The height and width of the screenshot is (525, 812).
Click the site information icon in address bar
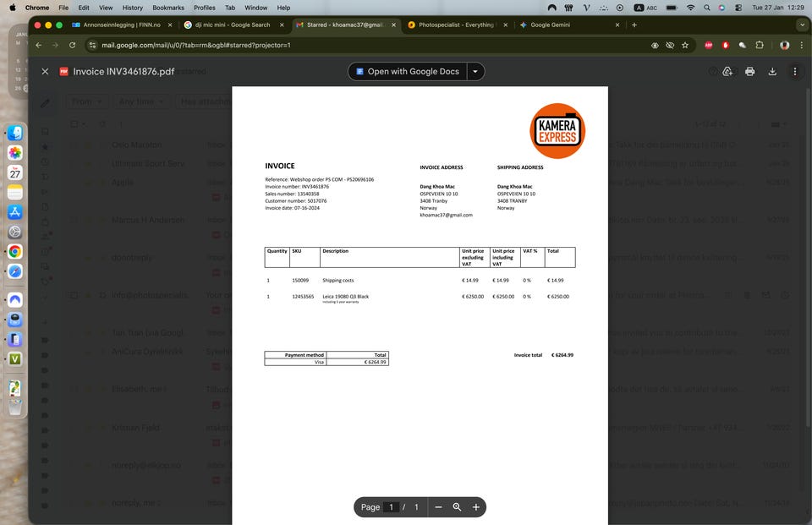[92, 45]
